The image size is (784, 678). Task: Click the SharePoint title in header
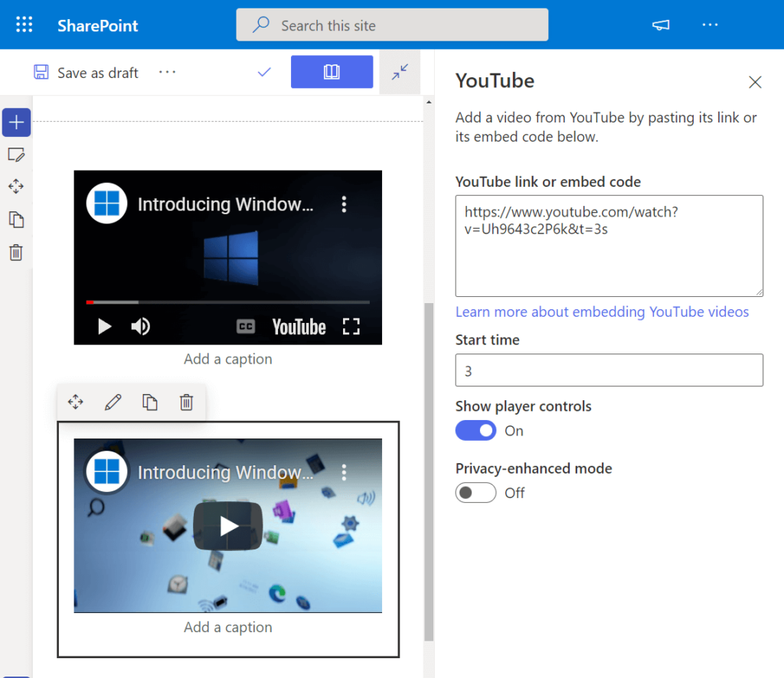click(x=97, y=25)
